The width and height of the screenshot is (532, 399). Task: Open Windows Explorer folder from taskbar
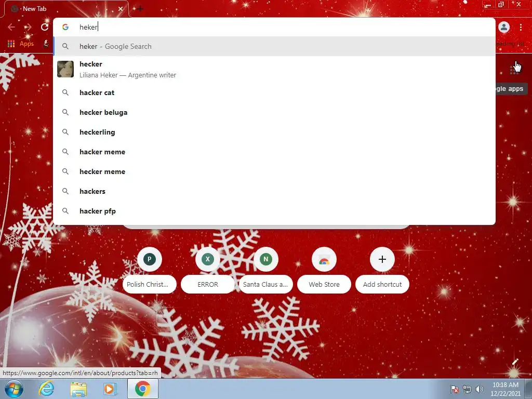pos(78,390)
